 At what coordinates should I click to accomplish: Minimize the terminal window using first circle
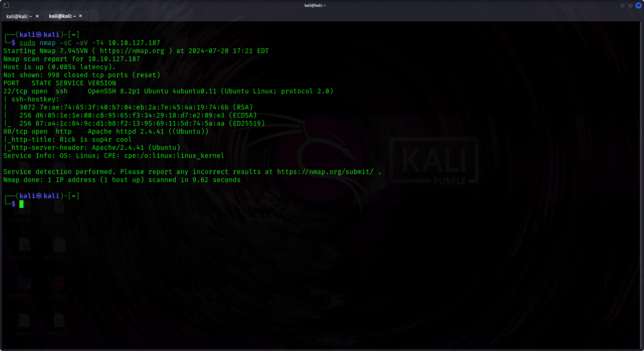(622, 5)
